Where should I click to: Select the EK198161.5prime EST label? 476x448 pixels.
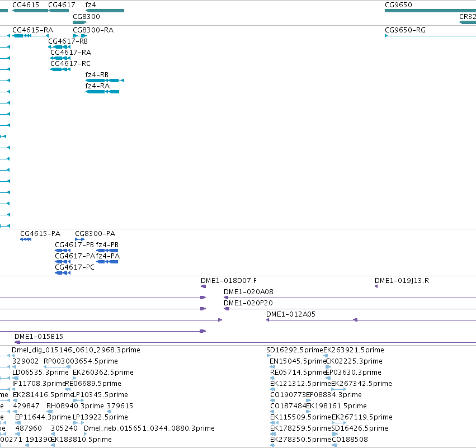click(336, 406)
